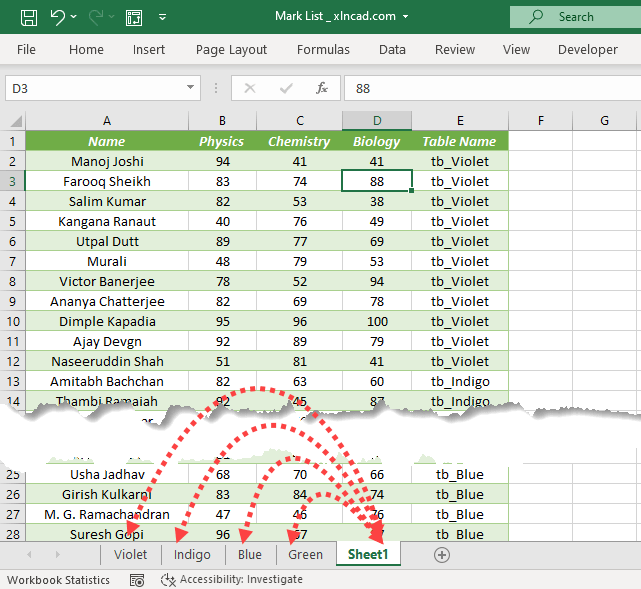This screenshot has width=641, height=589.
Task: Select column D header
Action: coord(377,121)
